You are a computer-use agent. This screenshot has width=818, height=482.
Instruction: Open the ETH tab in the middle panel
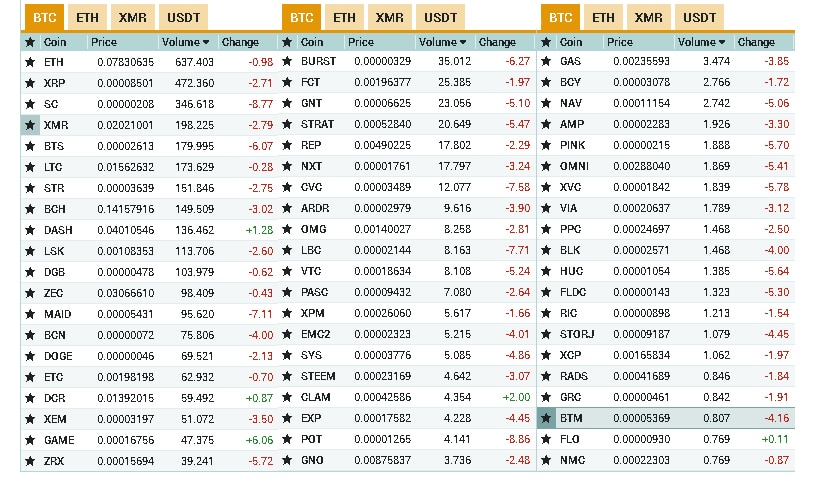[x=344, y=18]
